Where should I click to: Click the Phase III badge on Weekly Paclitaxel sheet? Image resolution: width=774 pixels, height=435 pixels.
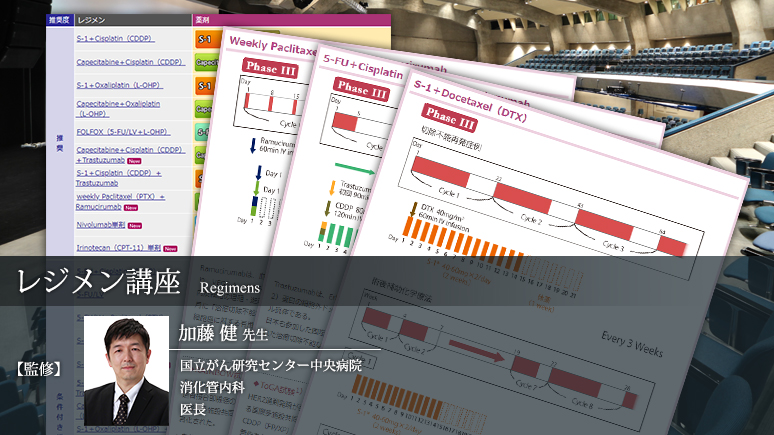pos(271,68)
